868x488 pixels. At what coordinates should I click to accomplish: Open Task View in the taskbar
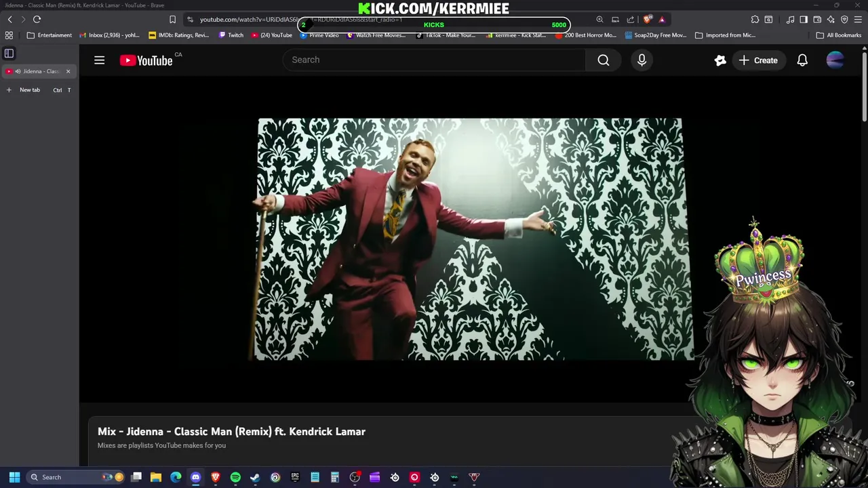coord(136,477)
